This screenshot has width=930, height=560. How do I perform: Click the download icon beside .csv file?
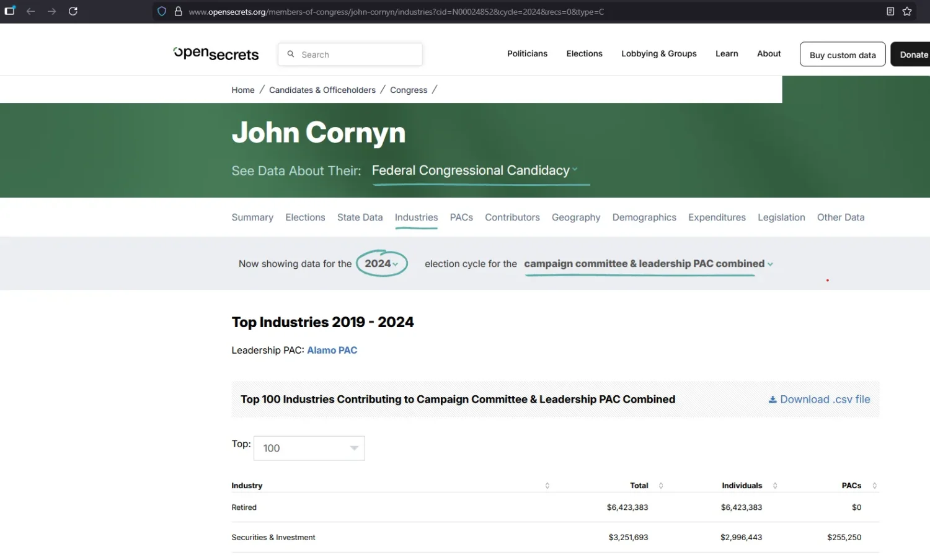tap(773, 400)
